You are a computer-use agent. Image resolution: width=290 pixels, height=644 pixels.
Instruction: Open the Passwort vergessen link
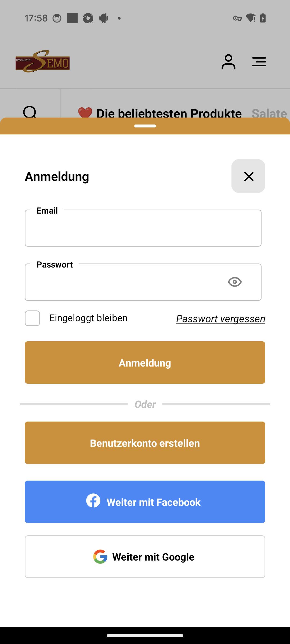[x=221, y=319]
